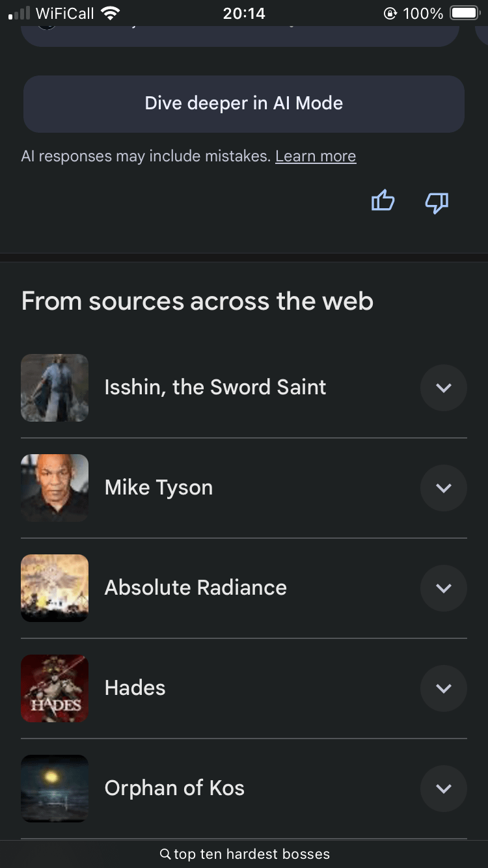Expand the Absolute Radiance entry chevron
The height and width of the screenshot is (868, 488).
[443, 588]
